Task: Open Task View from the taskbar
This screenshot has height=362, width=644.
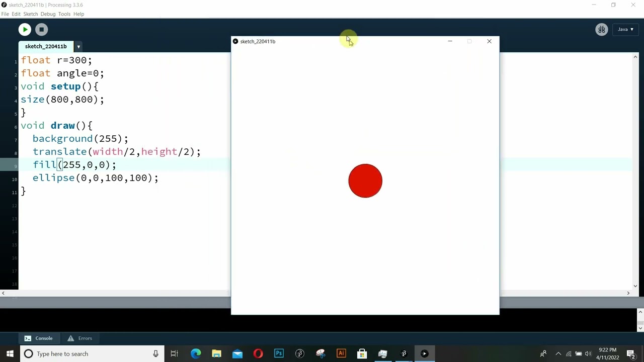Action: click(x=174, y=353)
